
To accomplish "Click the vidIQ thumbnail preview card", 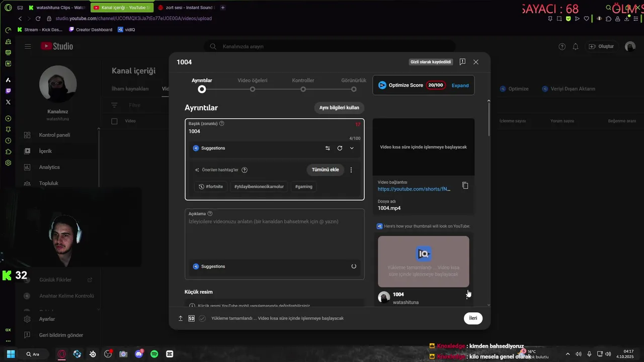I will click(x=424, y=261).
